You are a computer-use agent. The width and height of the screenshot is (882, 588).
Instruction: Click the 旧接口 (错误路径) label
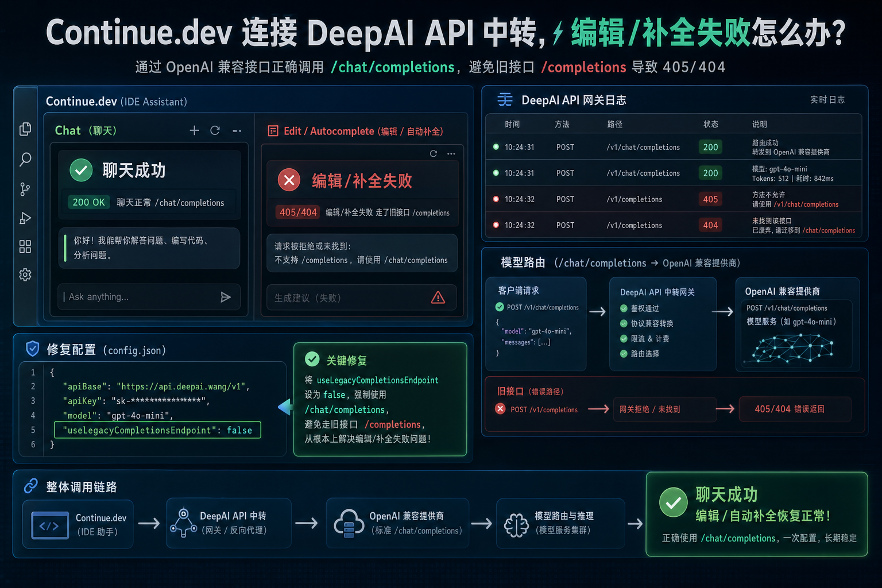pyautogui.click(x=531, y=391)
